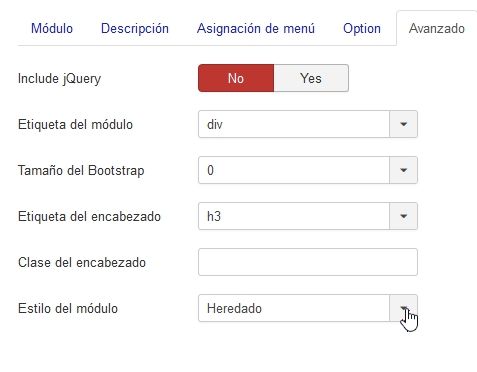Click the Include jQuery label
Viewport: 477px width, 372px height.
pyautogui.click(x=59, y=79)
